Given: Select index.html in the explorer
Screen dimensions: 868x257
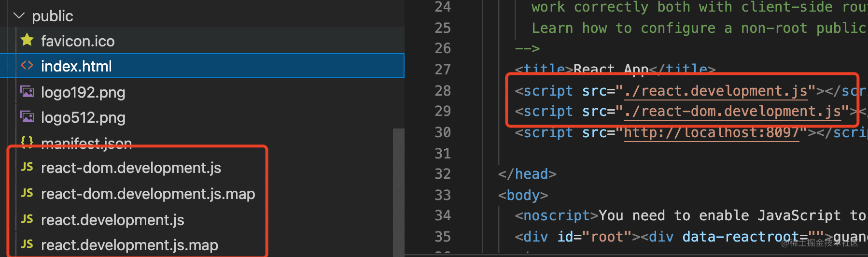Looking at the screenshot, I should [x=76, y=66].
